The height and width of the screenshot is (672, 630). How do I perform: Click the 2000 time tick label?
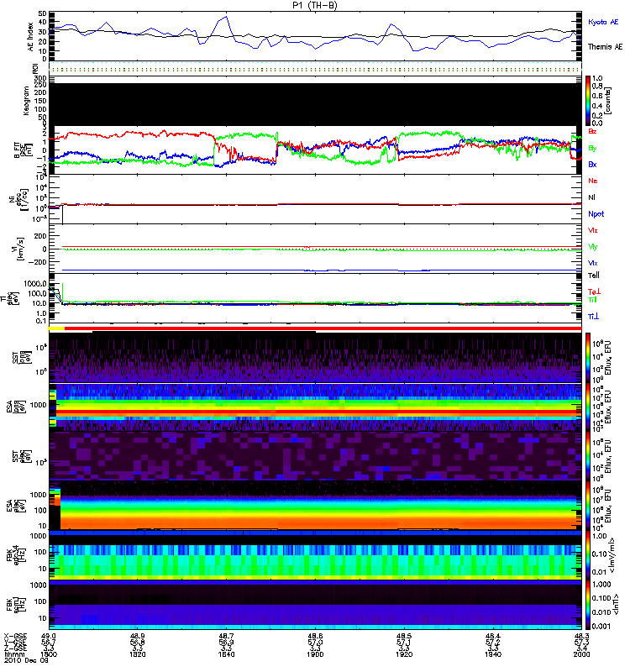581,654
